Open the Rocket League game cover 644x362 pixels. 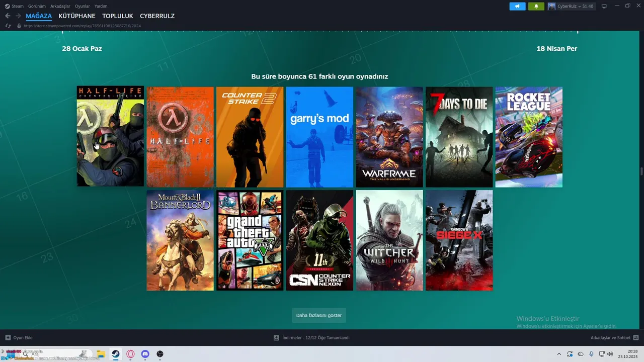[529, 137]
